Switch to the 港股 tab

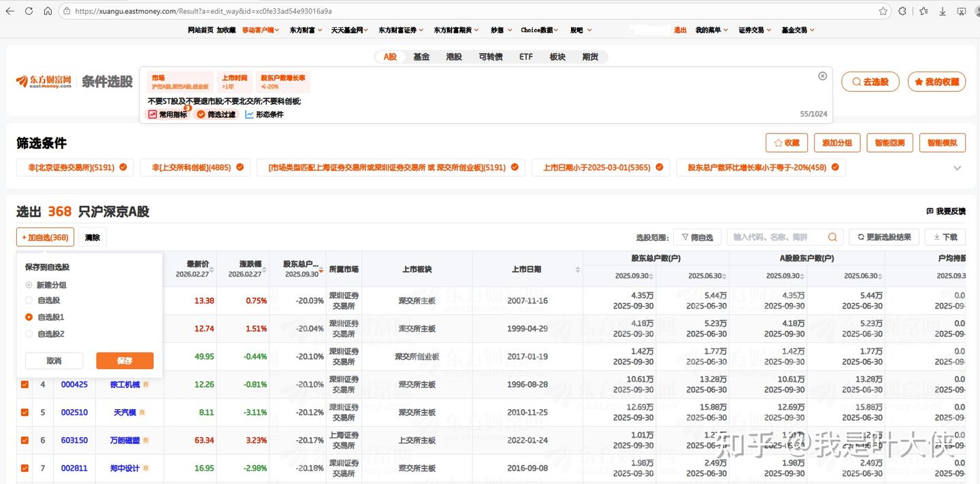(x=454, y=57)
